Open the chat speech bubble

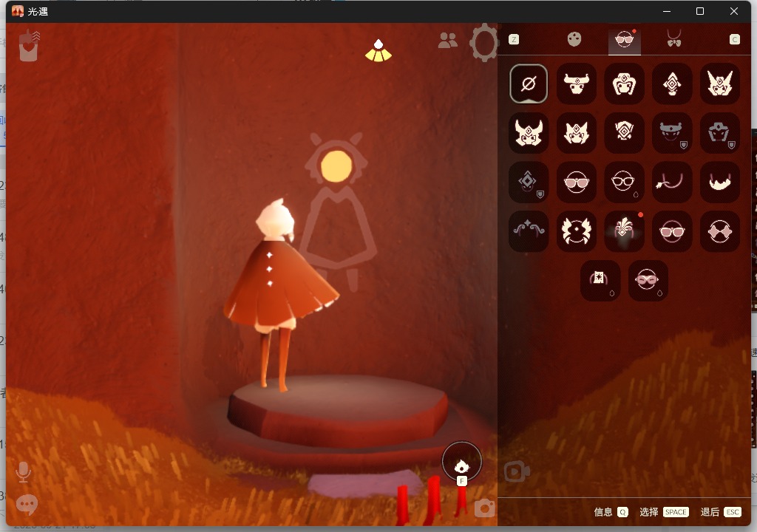point(27,505)
